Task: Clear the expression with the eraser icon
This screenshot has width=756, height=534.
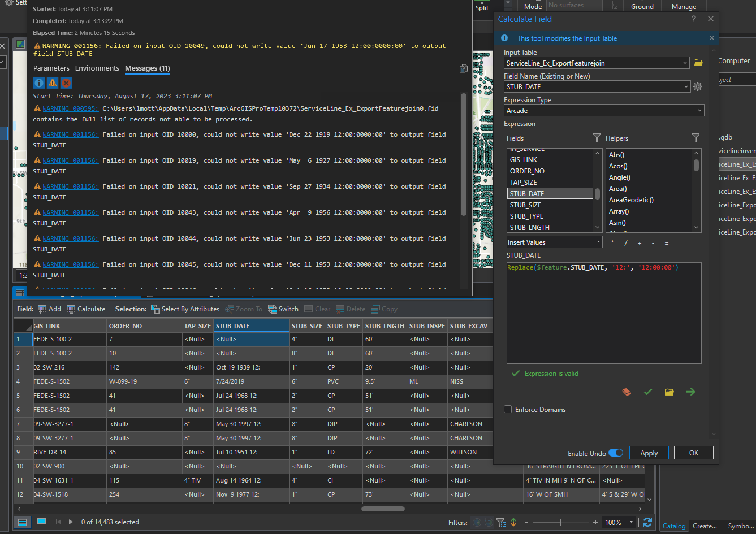Action: 627,392
